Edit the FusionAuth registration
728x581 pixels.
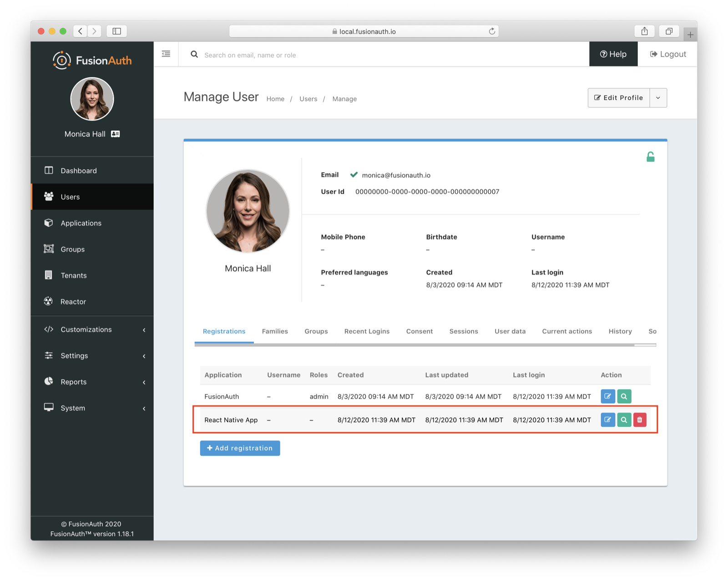[x=608, y=396]
